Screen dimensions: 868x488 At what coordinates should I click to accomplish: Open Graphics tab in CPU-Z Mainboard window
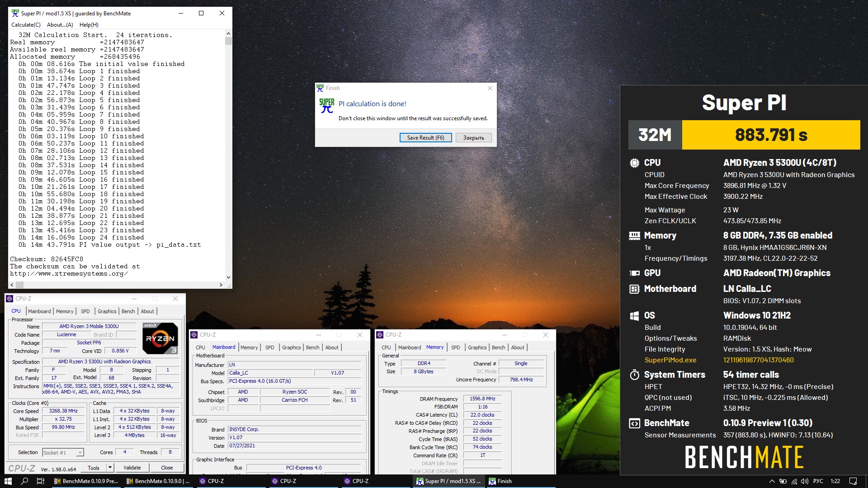pos(292,347)
